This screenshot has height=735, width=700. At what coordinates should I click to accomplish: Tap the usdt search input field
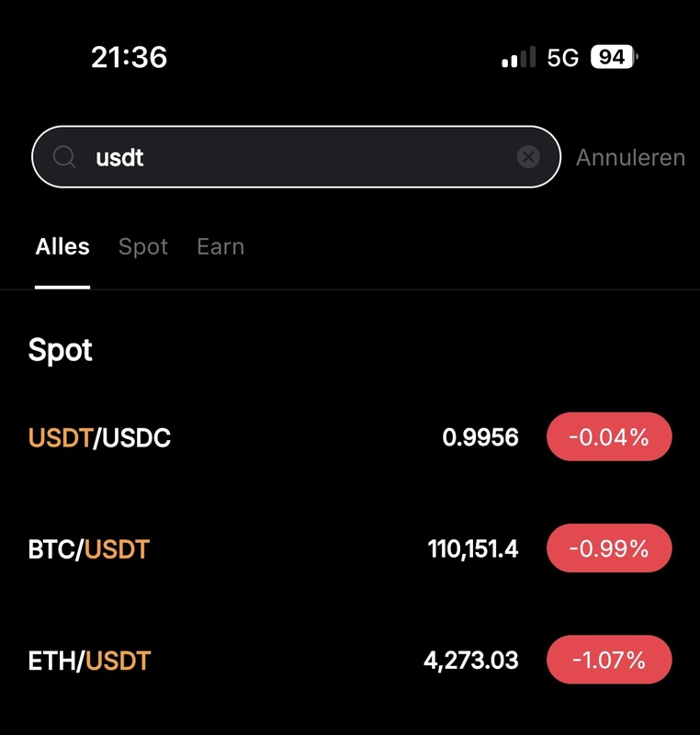point(294,157)
